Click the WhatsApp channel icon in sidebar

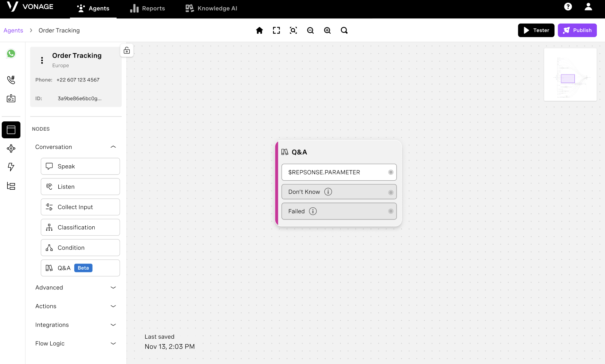pos(11,54)
